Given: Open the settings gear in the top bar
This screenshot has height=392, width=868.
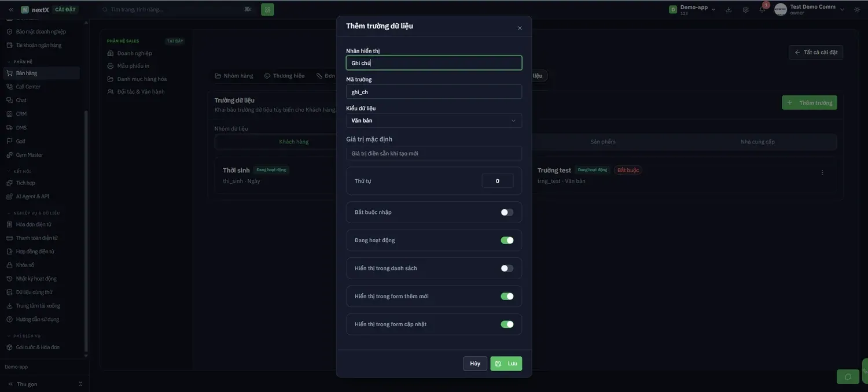Looking at the screenshot, I should point(745,9).
